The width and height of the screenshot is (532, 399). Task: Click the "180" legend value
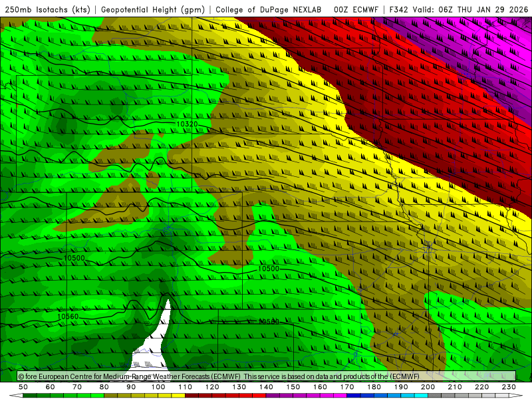[374, 387]
